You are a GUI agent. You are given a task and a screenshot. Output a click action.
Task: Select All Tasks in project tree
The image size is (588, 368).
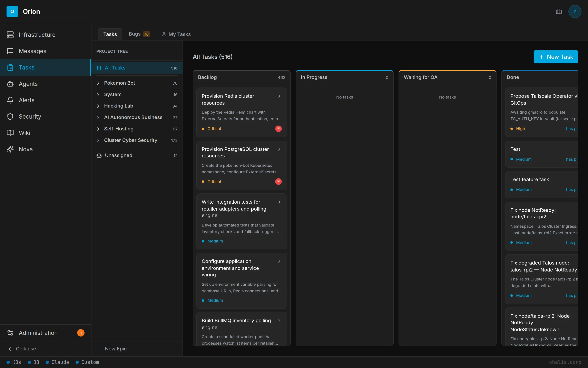137,68
